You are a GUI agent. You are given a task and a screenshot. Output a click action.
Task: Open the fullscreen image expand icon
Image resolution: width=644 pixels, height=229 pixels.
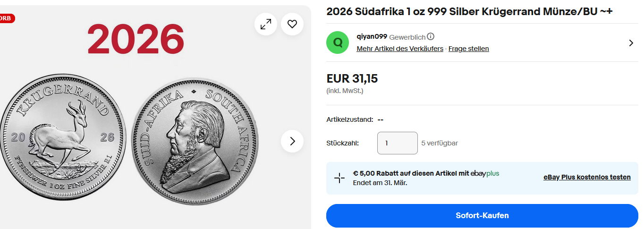click(x=266, y=24)
